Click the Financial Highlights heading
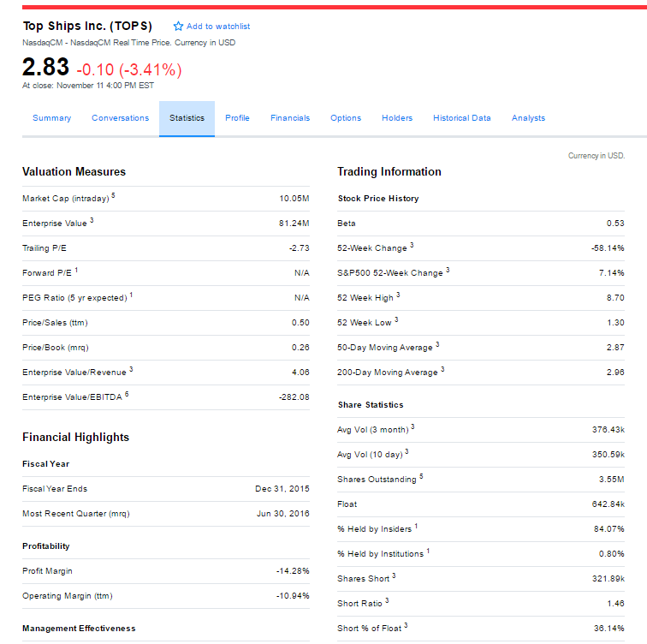 click(75, 438)
